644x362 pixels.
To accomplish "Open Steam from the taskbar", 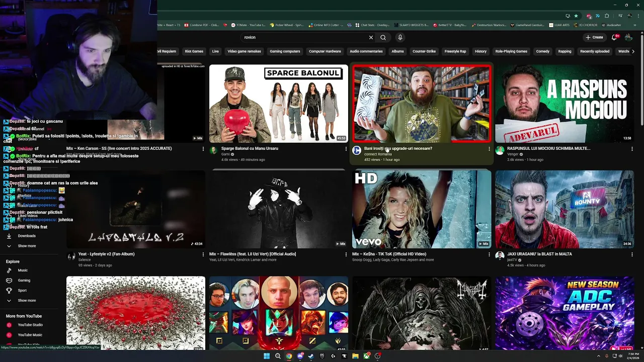I will 311,356.
